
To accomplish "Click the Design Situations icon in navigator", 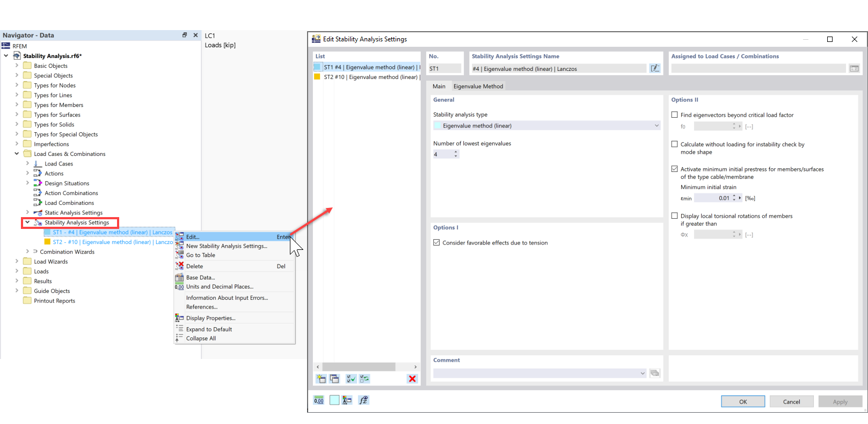I will pos(38,183).
